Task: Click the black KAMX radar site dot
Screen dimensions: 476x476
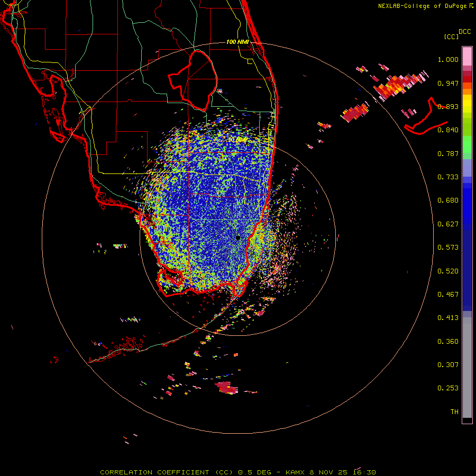Action: [x=238, y=238]
